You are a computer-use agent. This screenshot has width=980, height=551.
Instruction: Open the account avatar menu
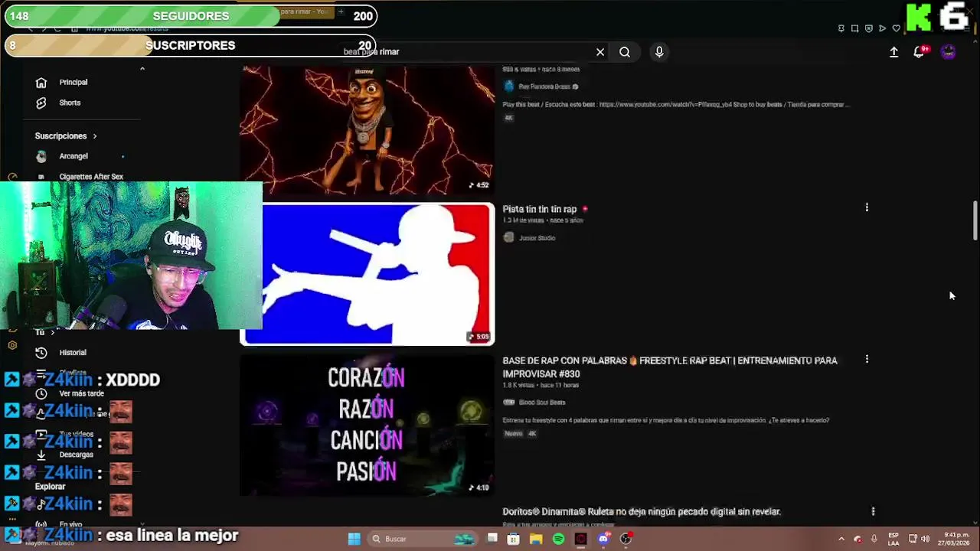pyautogui.click(x=949, y=52)
